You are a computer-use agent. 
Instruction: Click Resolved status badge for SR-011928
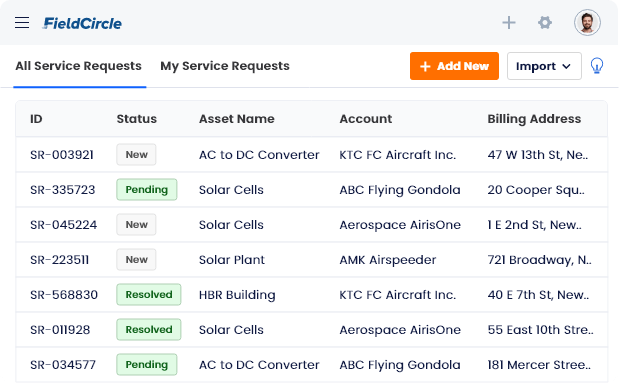tap(149, 330)
